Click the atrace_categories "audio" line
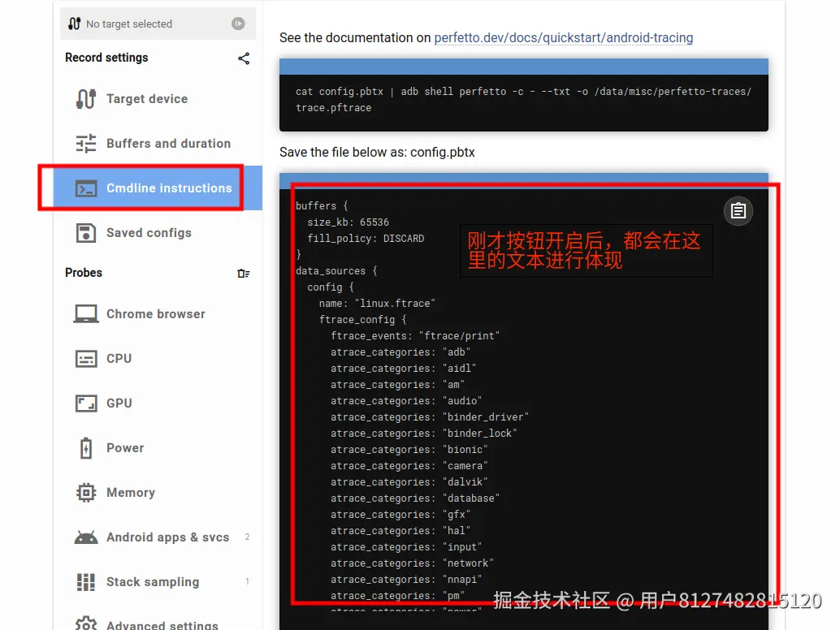This screenshot has width=840, height=630. pos(406,401)
